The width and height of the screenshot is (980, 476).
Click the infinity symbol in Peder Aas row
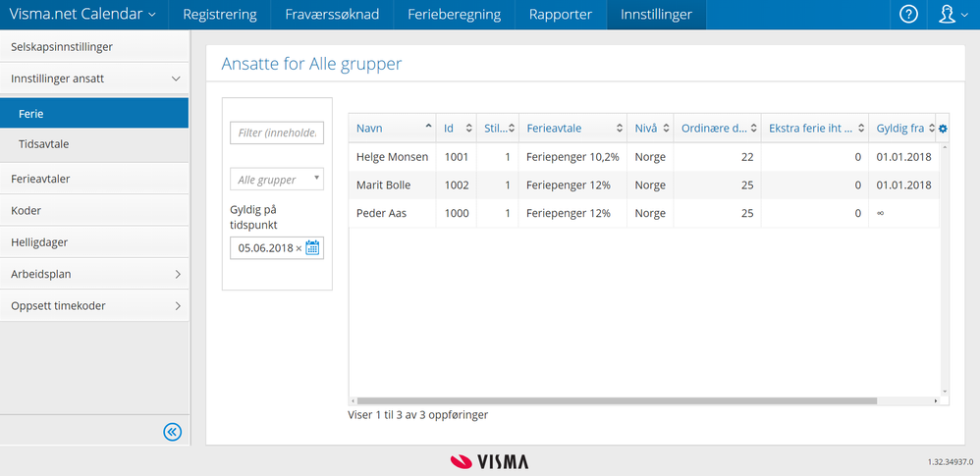[x=880, y=213]
